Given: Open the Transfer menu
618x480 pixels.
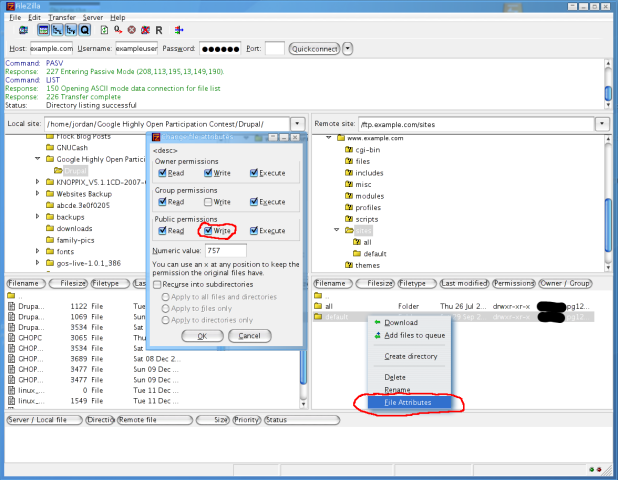Looking at the screenshot, I should click(x=62, y=17).
